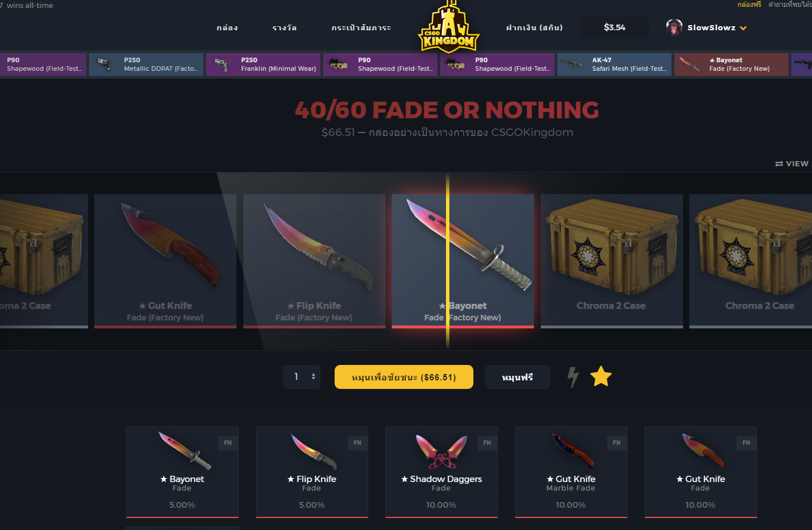Open the กล่อง menu item
Viewport: 812px width, 530px height.
pyautogui.click(x=227, y=27)
